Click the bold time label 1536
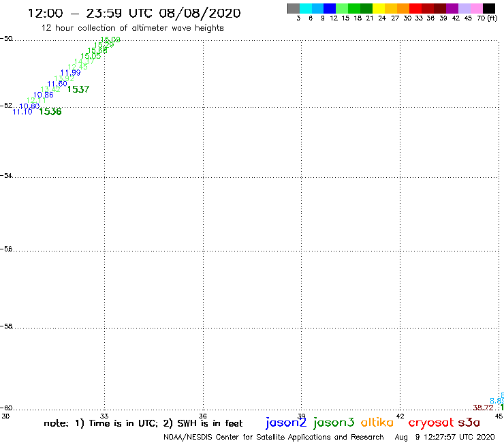504x443 pixels. point(50,112)
